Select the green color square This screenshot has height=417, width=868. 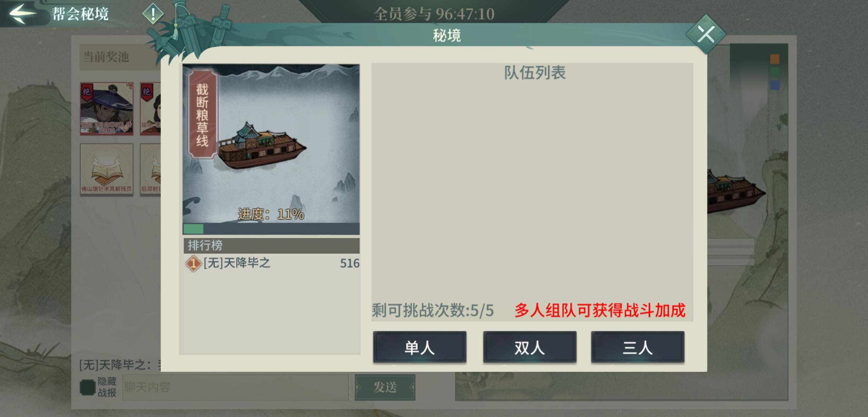[775, 72]
